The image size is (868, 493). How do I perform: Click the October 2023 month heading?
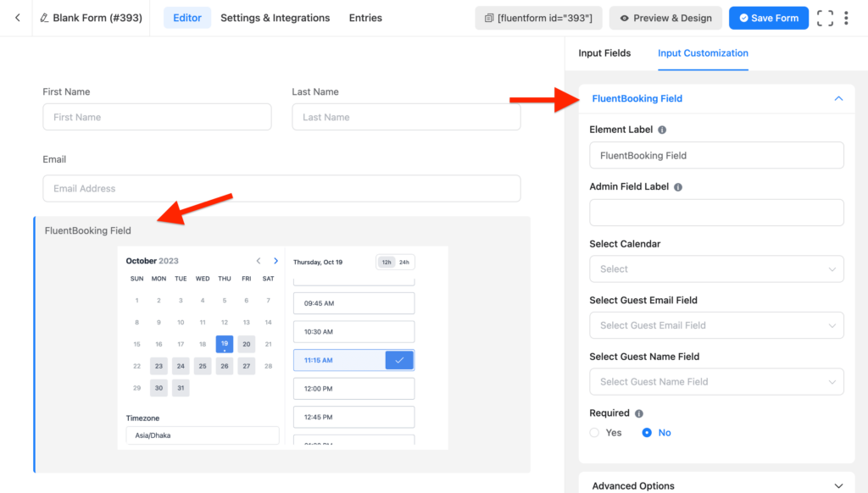(x=153, y=261)
